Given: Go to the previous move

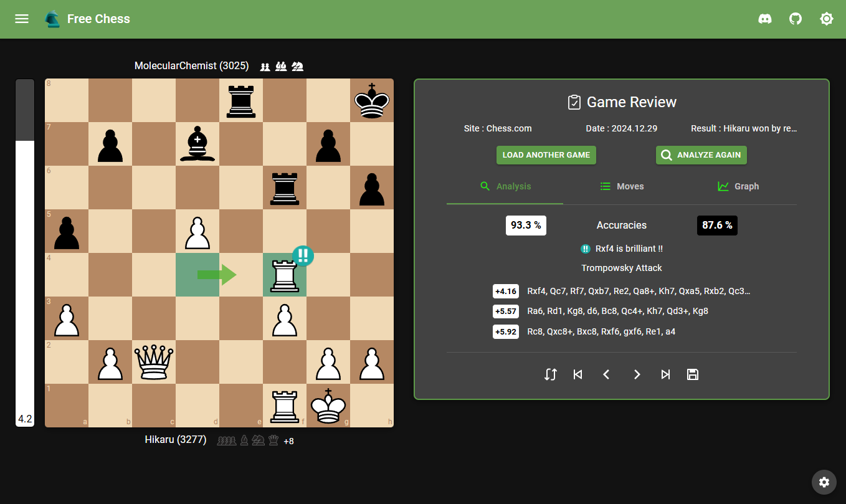Looking at the screenshot, I should point(606,374).
